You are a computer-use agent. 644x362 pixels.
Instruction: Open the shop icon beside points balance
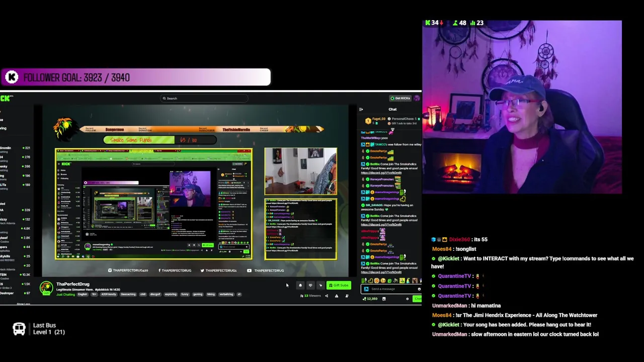384,299
